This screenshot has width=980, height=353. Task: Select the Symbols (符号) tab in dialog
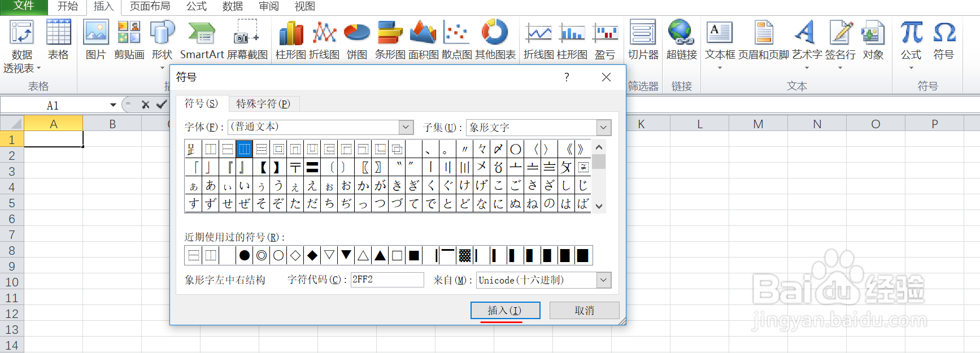click(x=202, y=103)
